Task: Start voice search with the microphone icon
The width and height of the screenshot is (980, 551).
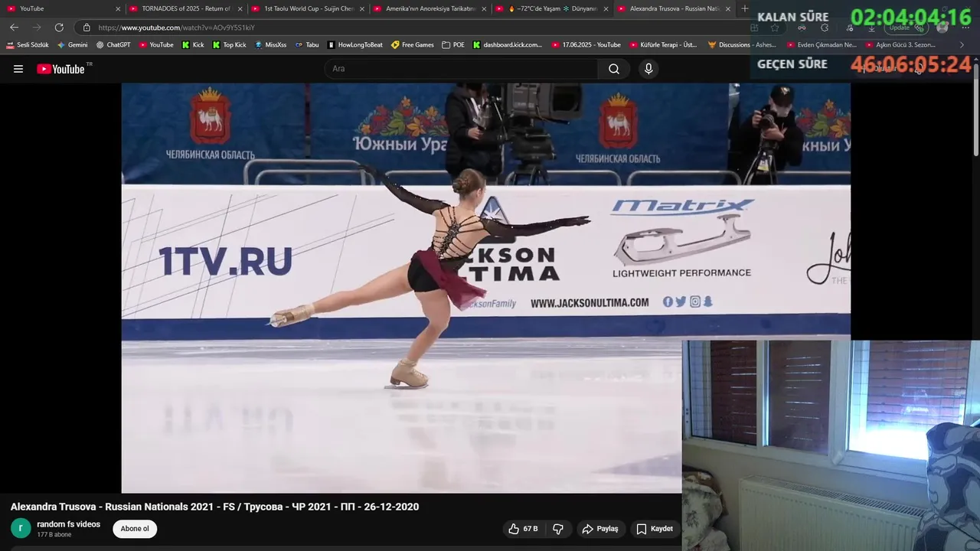Action: click(x=648, y=69)
